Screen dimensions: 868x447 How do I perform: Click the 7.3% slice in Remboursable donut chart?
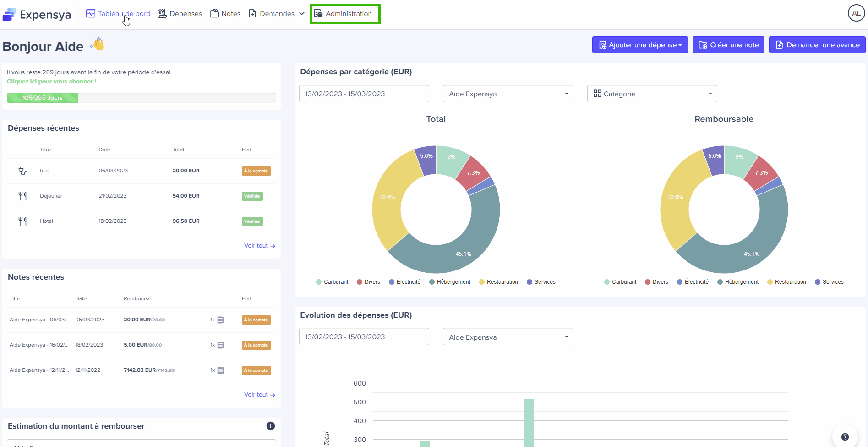tap(760, 173)
